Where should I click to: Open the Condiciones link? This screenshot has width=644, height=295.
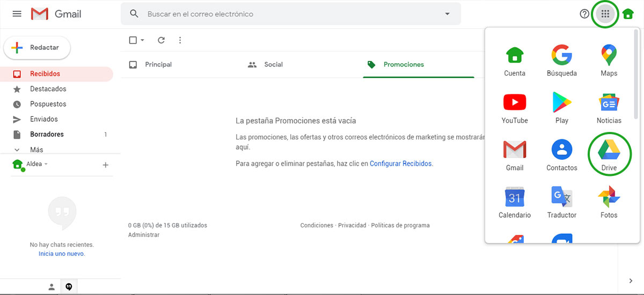[x=317, y=225]
